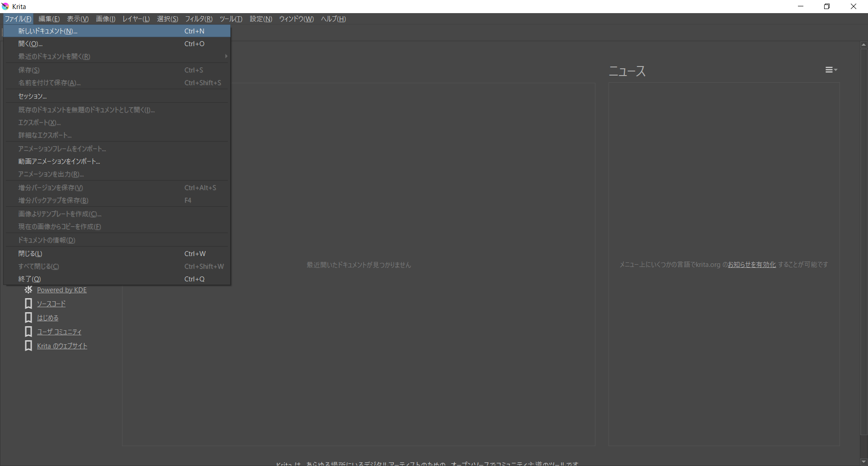This screenshot has height=466, width=868.
Task: Open the フィルタ(R) menu
Action: tap(198, 19)
